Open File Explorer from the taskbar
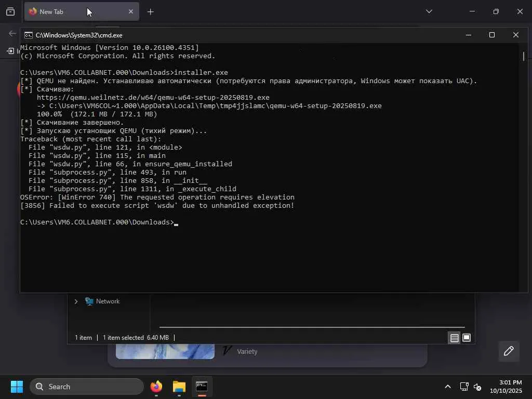The image size is (532, 399). pyautogui.click(x=179, y=387)
